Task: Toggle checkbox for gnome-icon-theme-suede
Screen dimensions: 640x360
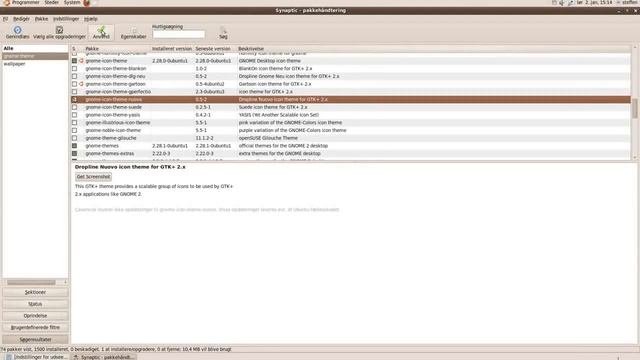Action: point(74,107)
